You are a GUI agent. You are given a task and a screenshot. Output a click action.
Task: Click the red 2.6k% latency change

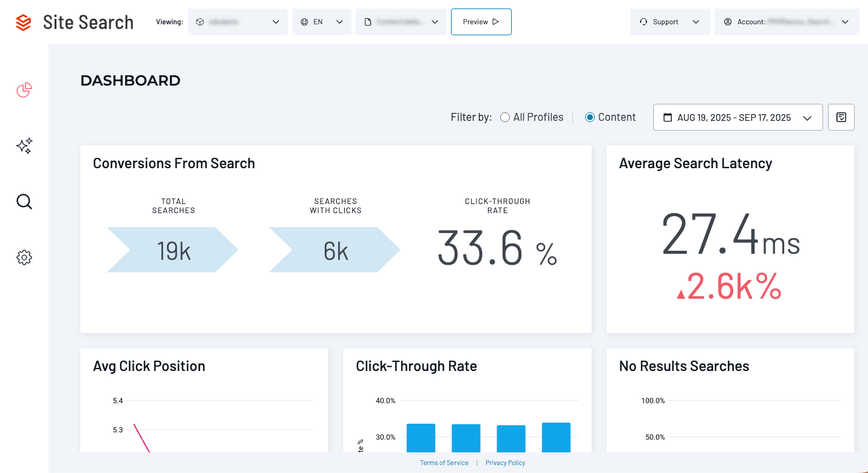[728, 287]
